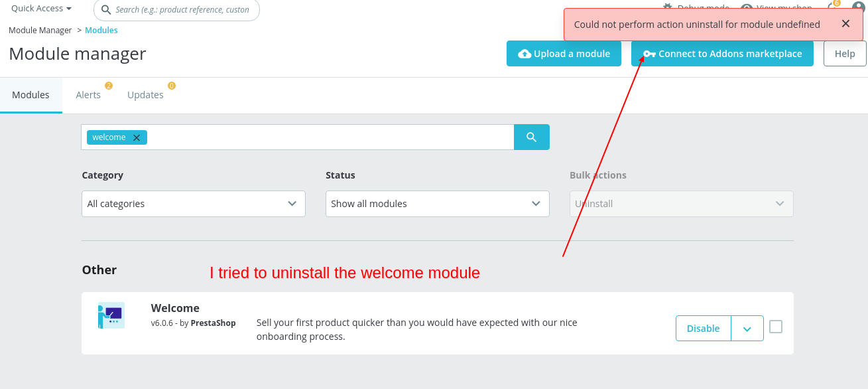
Task: Open the Category filter dropdown
Action: click(x=192, y=204)
